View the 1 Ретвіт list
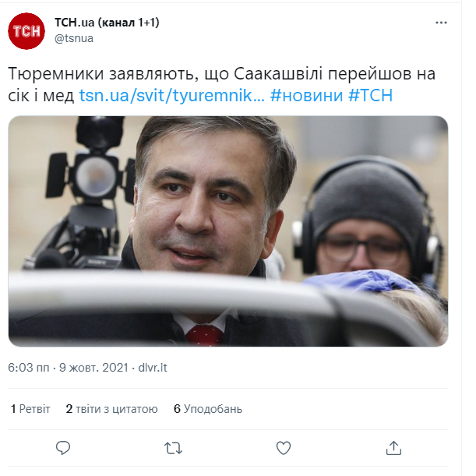The height and width of the screenshot is (476, 476). point(30,409)
